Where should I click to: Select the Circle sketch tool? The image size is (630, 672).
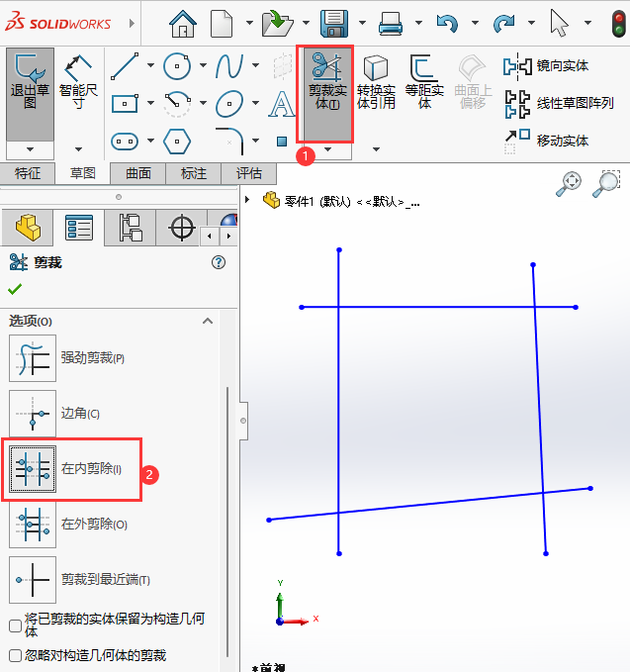click(176, 66)
